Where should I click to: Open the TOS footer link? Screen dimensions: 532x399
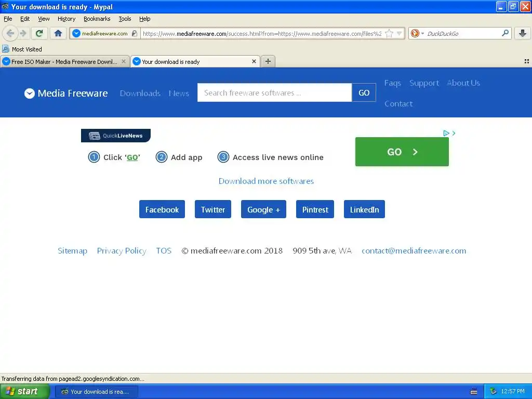[x=164, y=251]
